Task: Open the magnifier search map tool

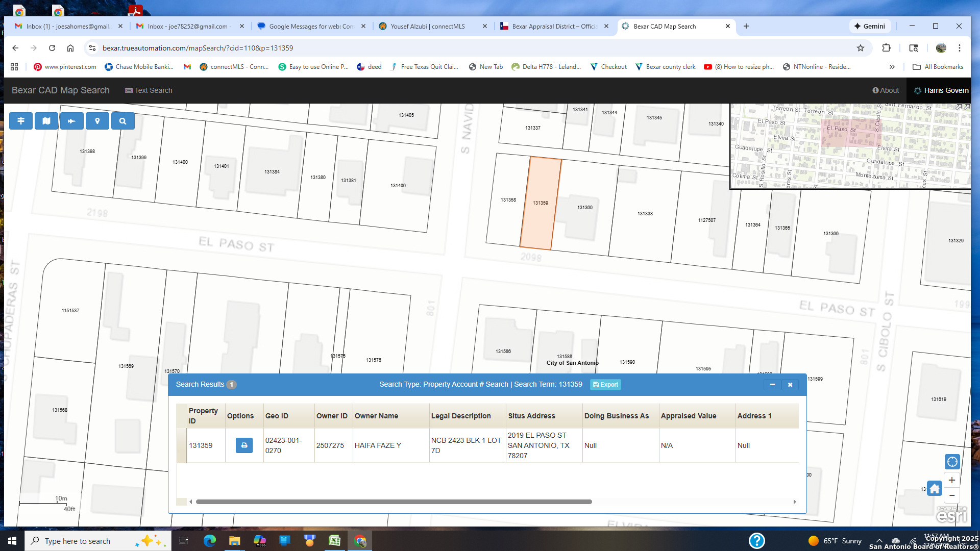Action: click(123, 121)
